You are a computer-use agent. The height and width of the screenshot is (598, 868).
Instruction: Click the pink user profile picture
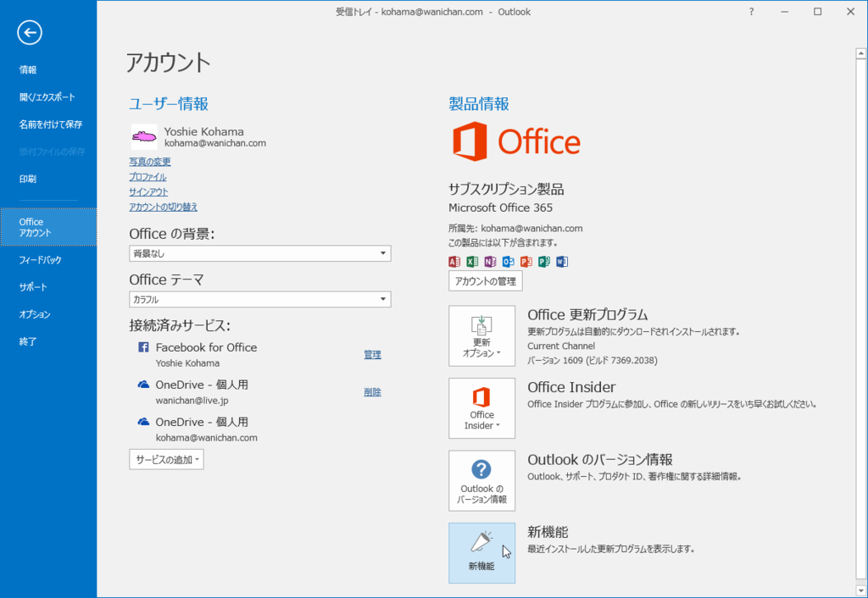(x=144, y=136)
